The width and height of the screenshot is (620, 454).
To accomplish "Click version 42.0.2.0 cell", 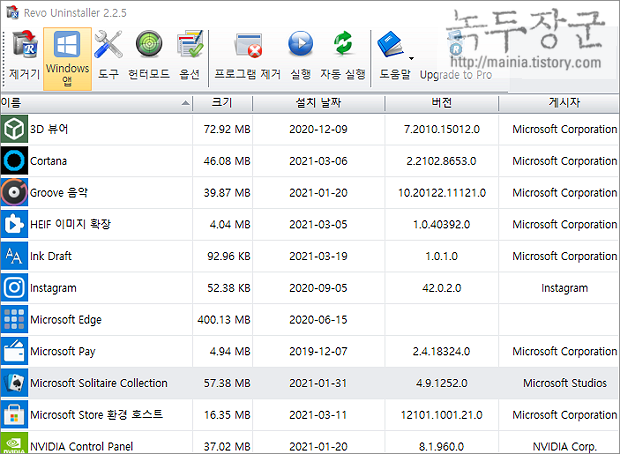I will 442,288.
